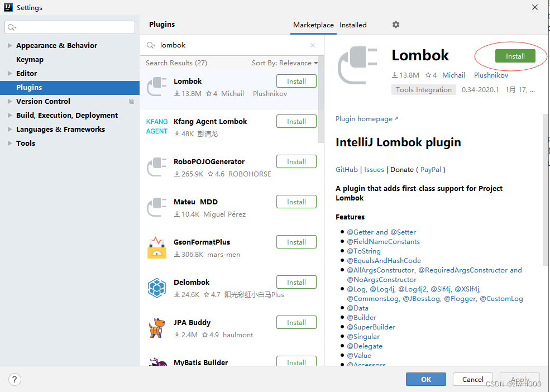The image size is (550, 392).
Task: Expand the Tools section
Action: [x=10, y=143]
